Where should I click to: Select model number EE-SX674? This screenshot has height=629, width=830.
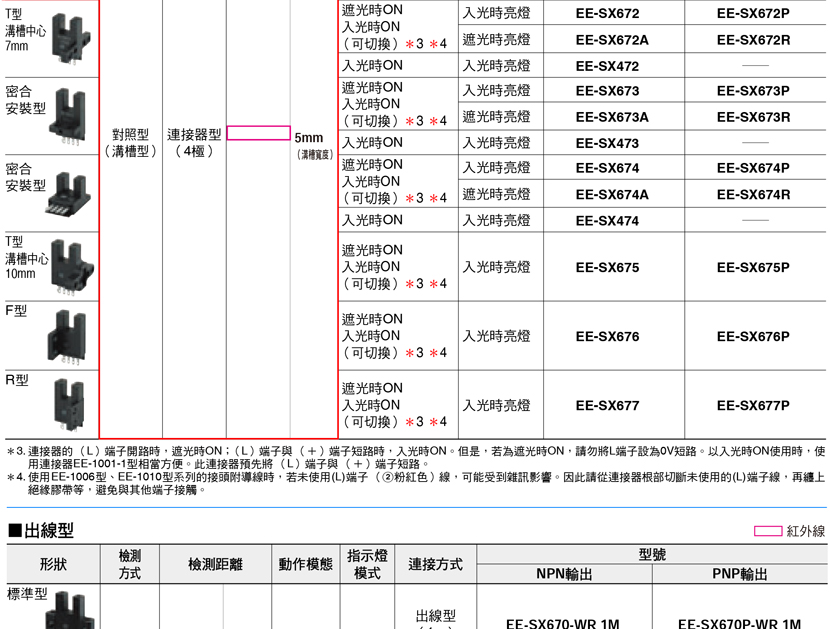[607, 168]
